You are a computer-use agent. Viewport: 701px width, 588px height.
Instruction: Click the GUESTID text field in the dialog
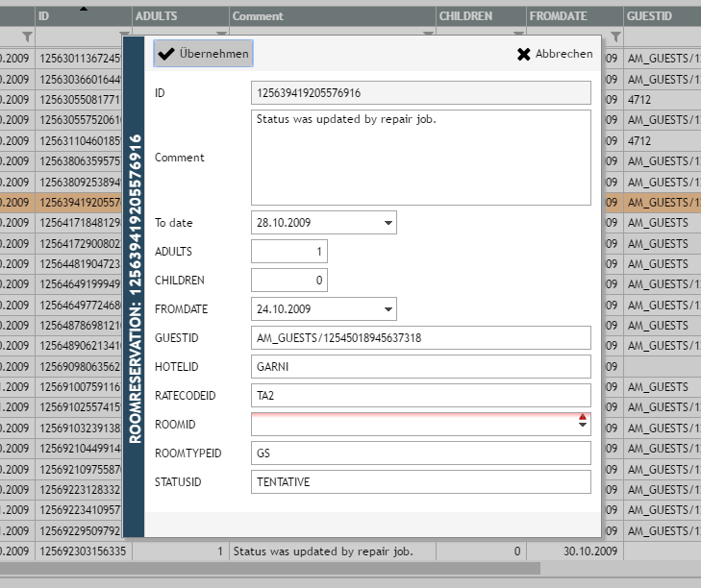point(420,338)
